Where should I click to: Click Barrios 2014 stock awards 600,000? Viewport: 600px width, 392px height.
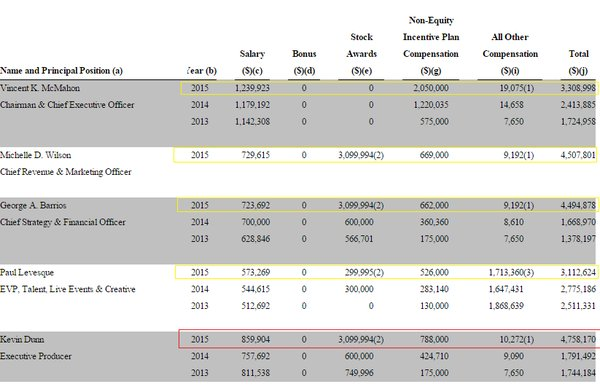[359, 222]
